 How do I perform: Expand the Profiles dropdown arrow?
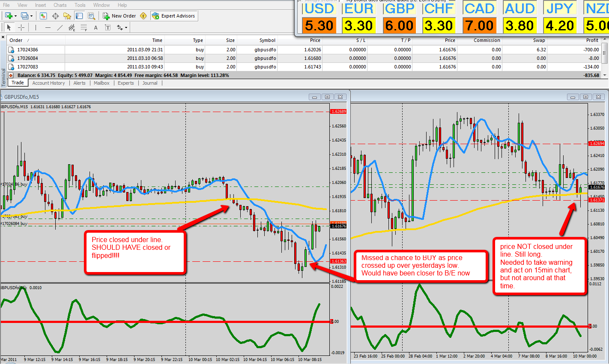point(31,16)
